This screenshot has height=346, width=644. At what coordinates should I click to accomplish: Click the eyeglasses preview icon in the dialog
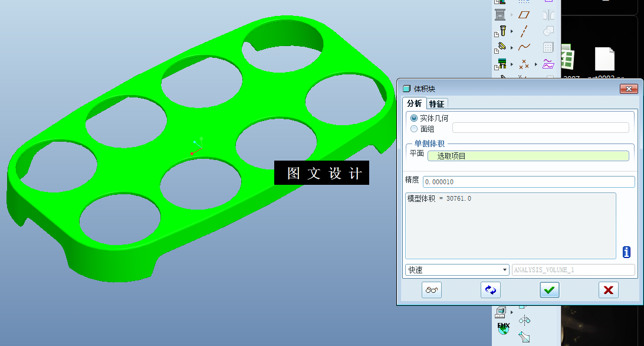(431, 290)
